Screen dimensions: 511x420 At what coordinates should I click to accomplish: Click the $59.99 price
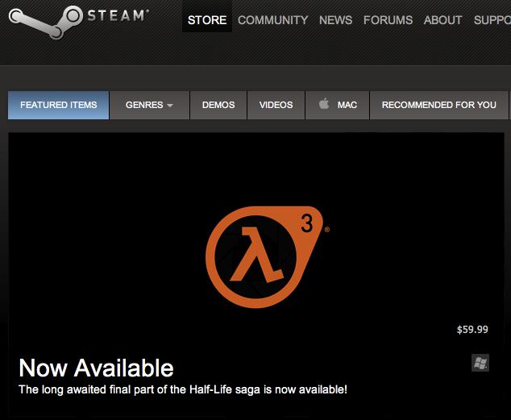tap(472, 330)
